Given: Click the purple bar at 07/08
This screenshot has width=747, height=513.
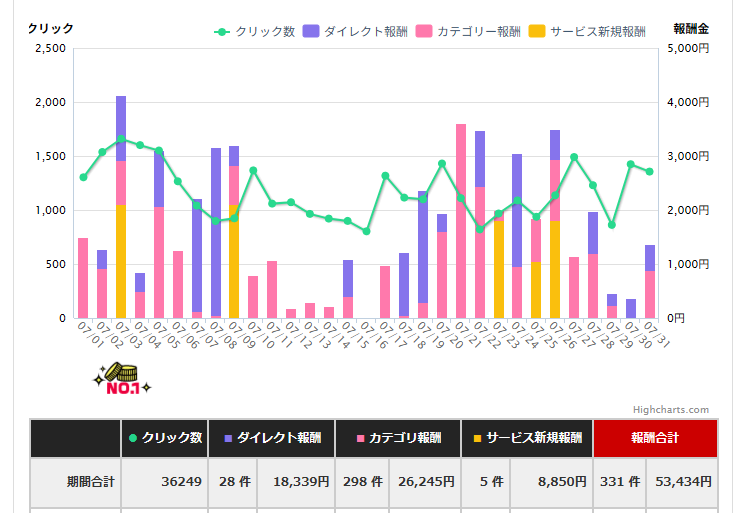Looking at the screenshot, I should click(216, 232).
